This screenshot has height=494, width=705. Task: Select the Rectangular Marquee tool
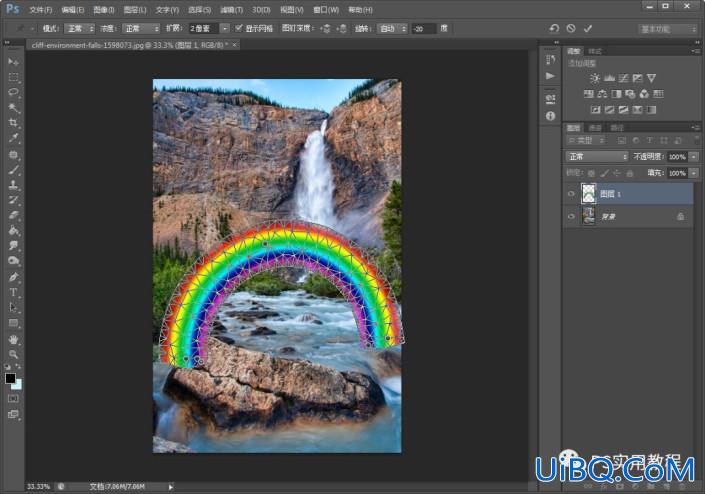13,77
